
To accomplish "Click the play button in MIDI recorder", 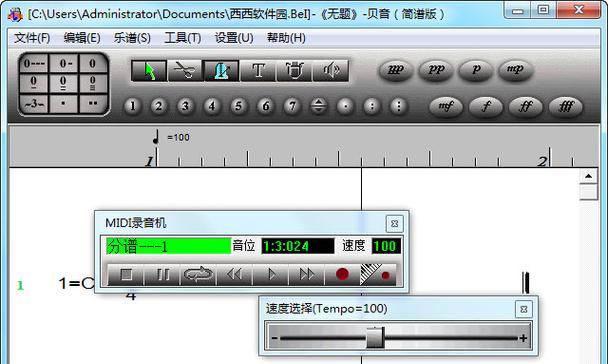I will point(271,274).
